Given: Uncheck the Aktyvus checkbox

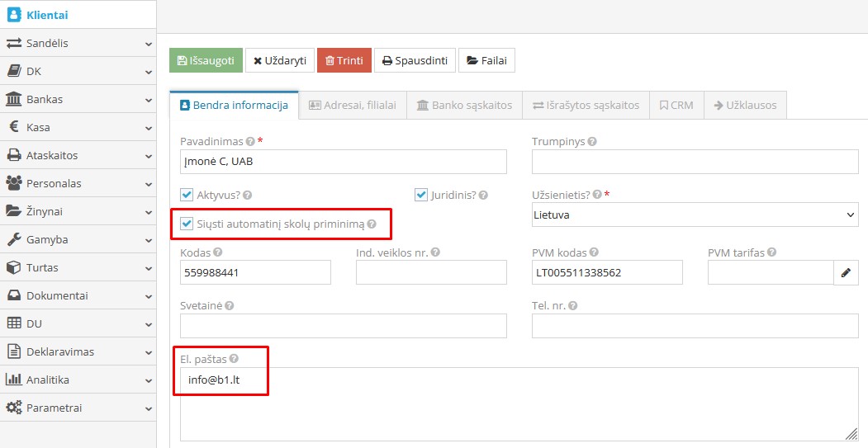Looking at the screenshot, I should click(x=187, y=196).
